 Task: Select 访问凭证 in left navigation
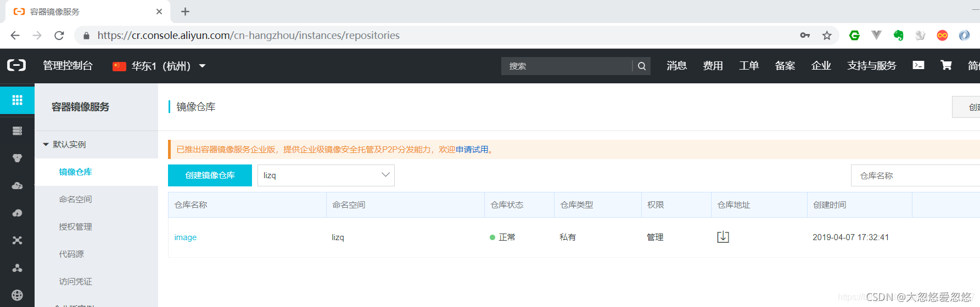pyautogui.click(x=75, y=282)
